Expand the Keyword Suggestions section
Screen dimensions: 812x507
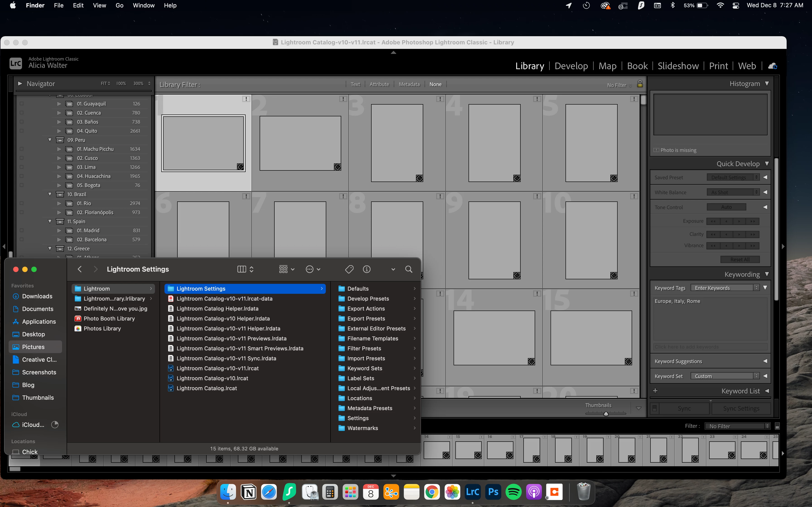[765, 361]
